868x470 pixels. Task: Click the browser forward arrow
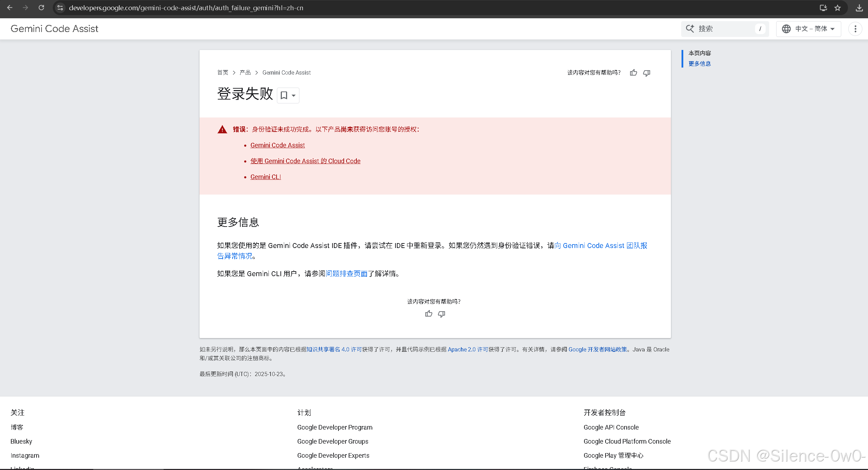[25, 7]
